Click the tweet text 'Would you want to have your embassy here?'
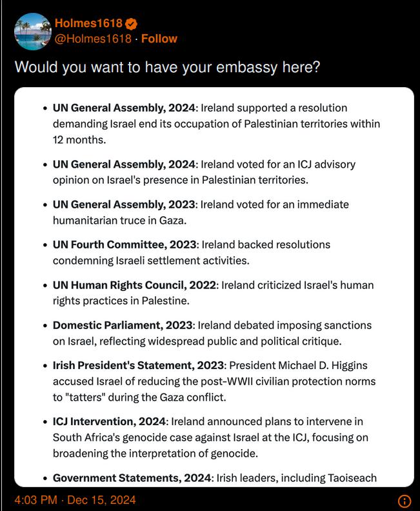 [168, 67]
